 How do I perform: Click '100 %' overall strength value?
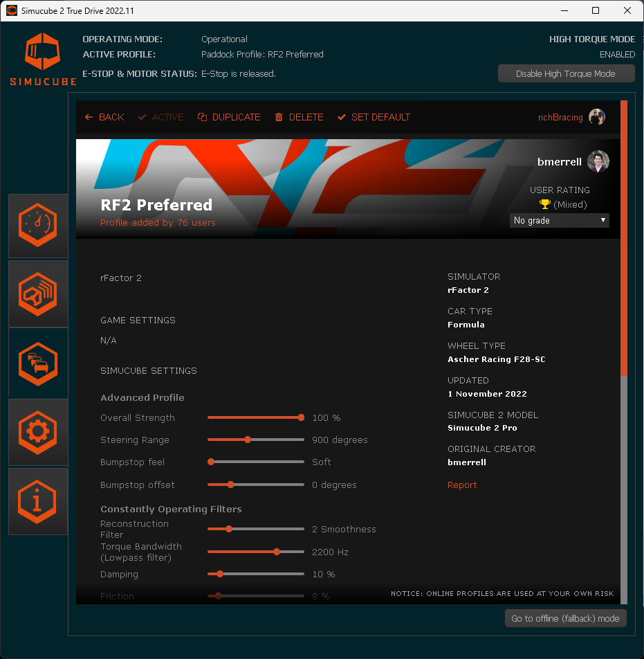point(326,418)
